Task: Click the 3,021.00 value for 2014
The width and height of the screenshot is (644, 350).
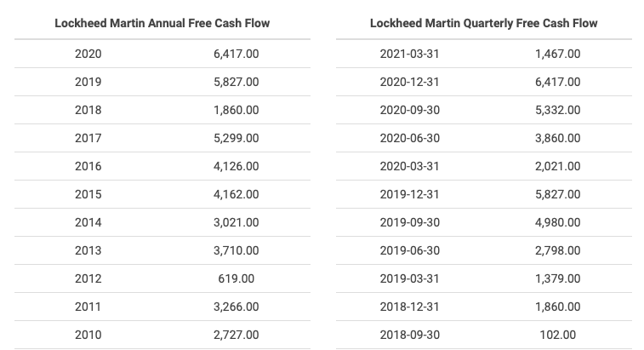Action: (x=237, y=222)
